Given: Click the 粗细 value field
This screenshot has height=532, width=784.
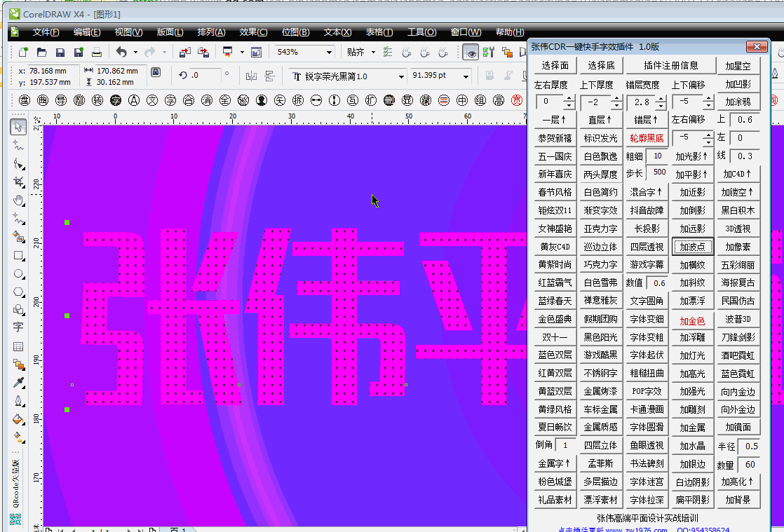Looking at the screenshot, I should point(657,156).
